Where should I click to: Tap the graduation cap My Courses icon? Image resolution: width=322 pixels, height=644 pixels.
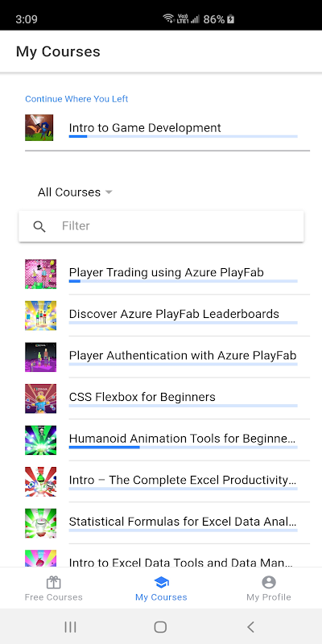coord(161,582)
